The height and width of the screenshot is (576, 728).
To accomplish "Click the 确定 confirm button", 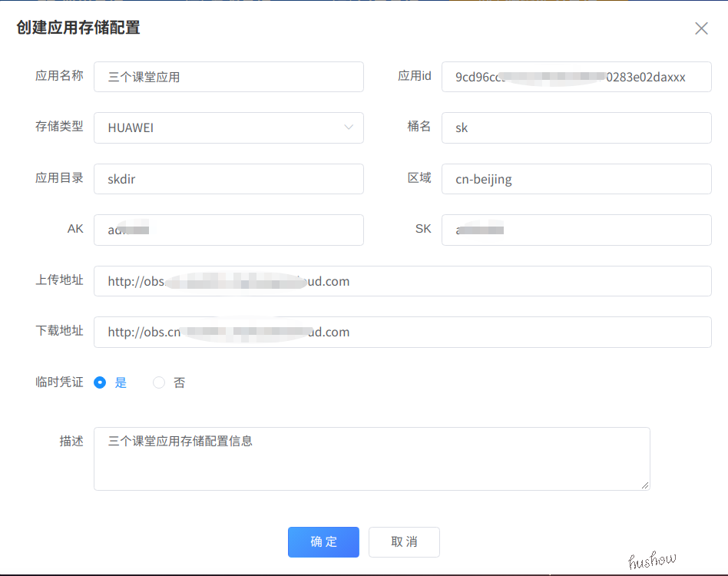I will point(323,541).
